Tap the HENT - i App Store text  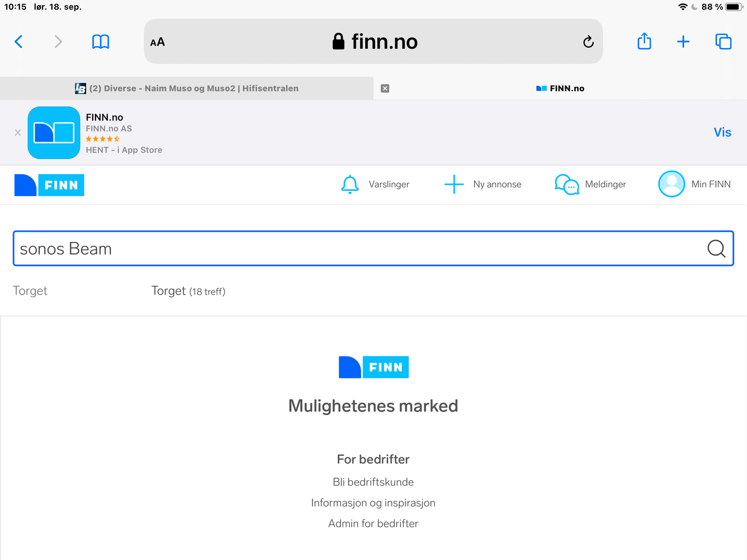click(124, 150)
